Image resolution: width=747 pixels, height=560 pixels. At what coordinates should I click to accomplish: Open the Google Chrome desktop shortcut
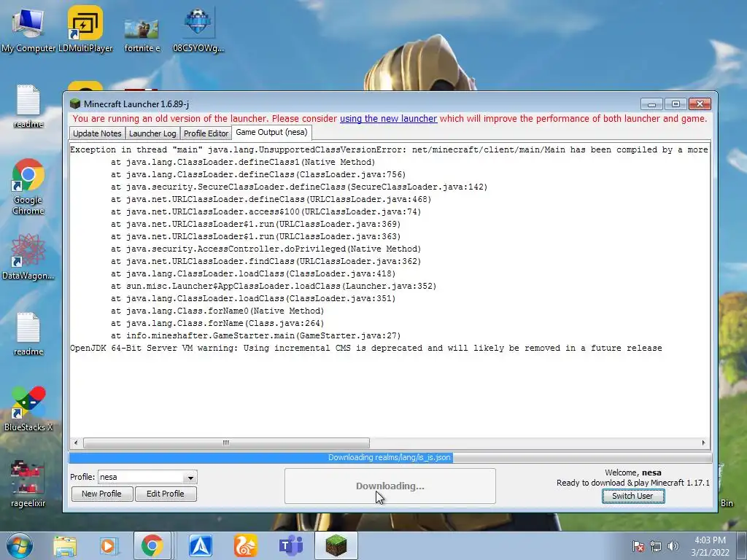(x=28, y=187)
